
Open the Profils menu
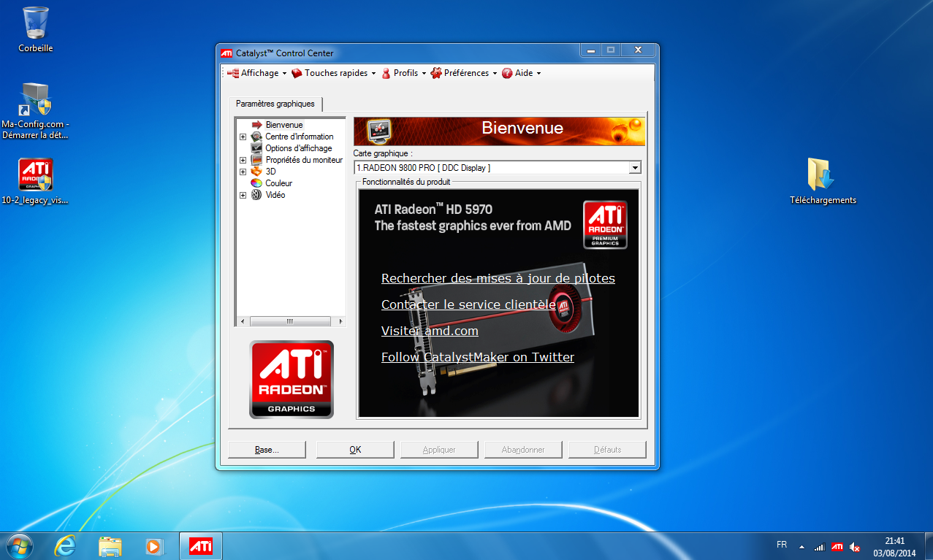(404, 73)
